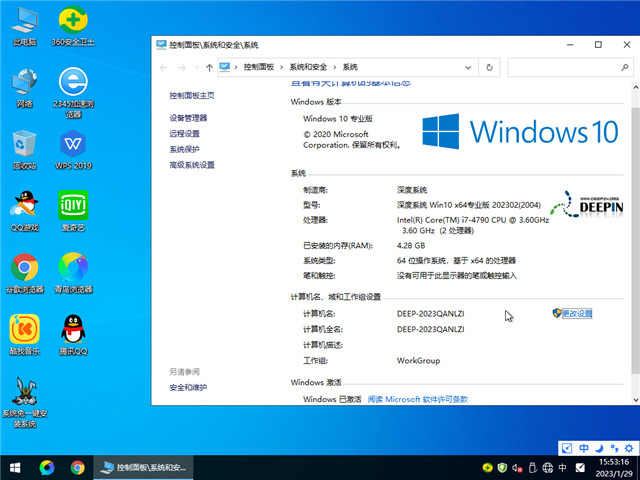This screenshot has height=480, width=640.
Task: Open 酷我音乐 desktop shortcut
Action: click(x=24, y=335)
